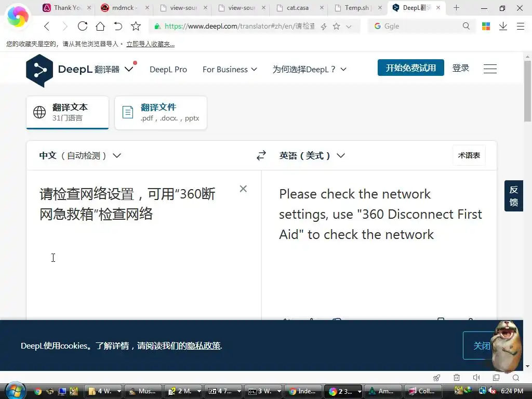This screenshot has height=399, width=532.
Task: Click the 术语表 glossary button
Action: point(469,155)
